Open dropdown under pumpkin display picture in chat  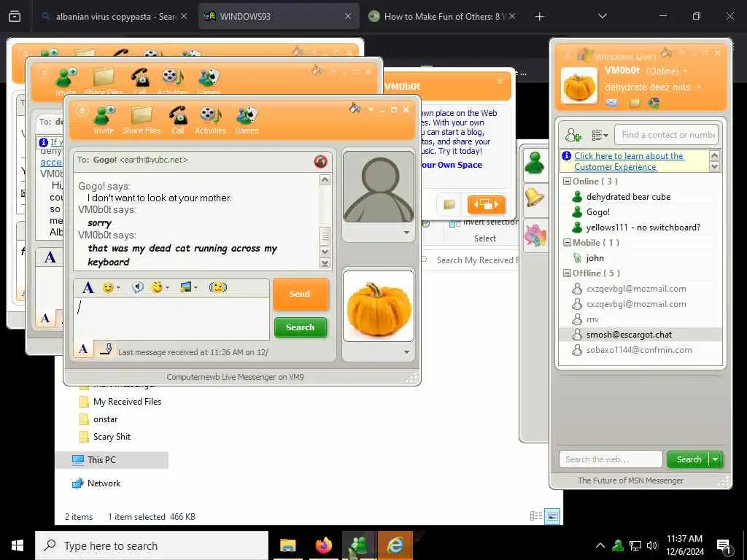pyautogui.click(x=406, y=352)
